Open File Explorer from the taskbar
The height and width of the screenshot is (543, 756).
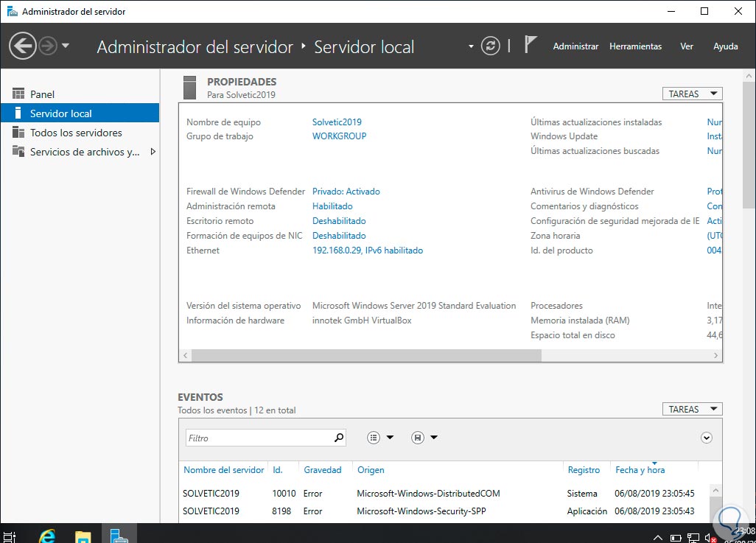tap(83, 536)
